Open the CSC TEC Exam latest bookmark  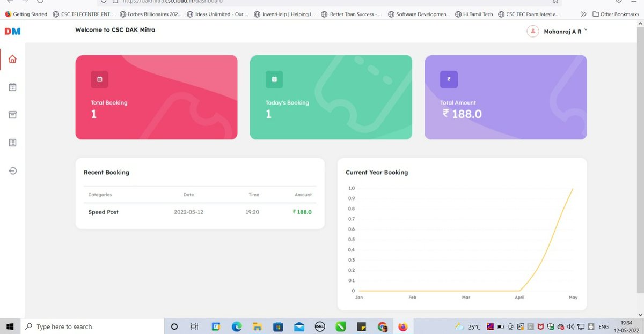[529, 14]
